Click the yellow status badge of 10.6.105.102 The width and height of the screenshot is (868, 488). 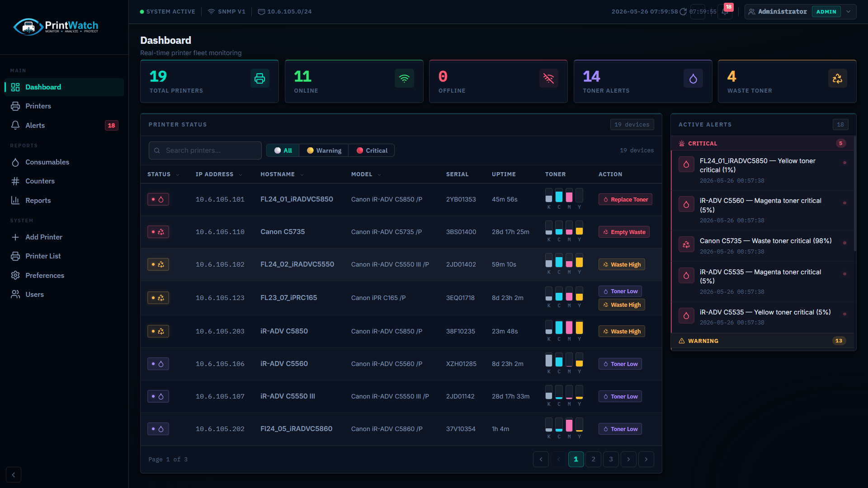[158, 265]
